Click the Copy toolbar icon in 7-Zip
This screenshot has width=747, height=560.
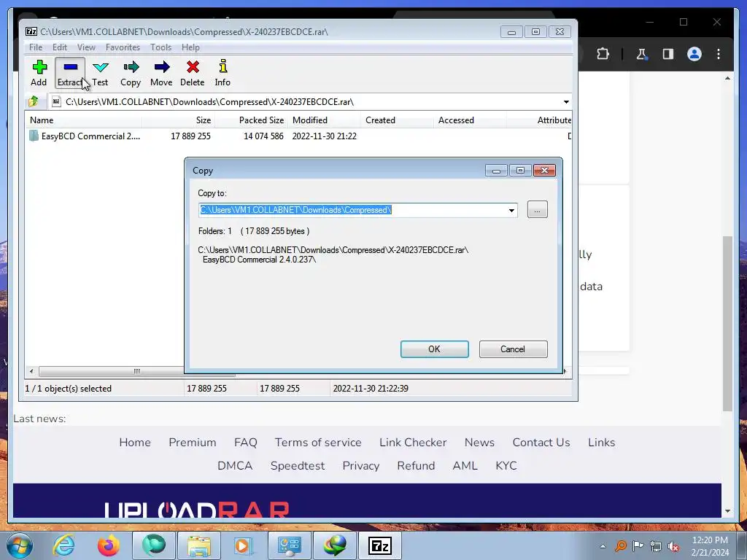131,73
